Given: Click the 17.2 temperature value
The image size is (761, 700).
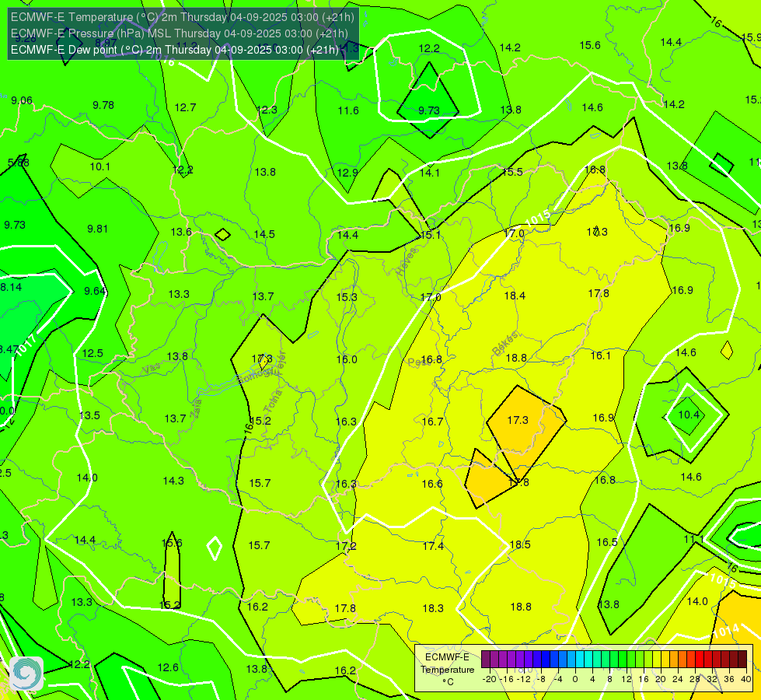Looking at the screenshot, I should click(346, 546).
